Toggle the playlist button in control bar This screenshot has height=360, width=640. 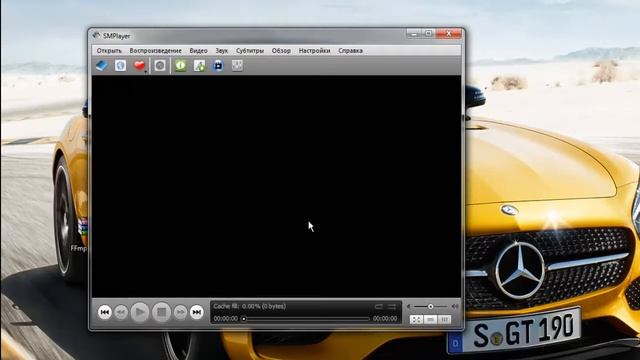tap(430, 320)
